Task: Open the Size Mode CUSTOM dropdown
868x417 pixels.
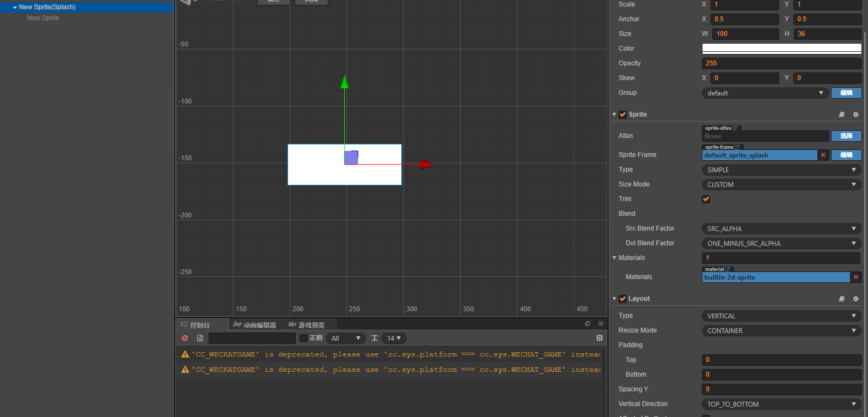Action: click(x=781, y=185)
